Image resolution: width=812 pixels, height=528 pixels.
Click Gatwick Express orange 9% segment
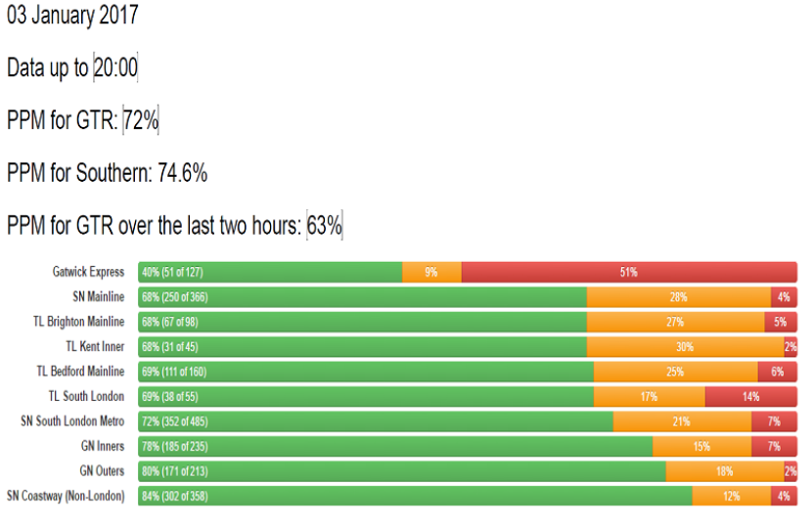point(431,272)
